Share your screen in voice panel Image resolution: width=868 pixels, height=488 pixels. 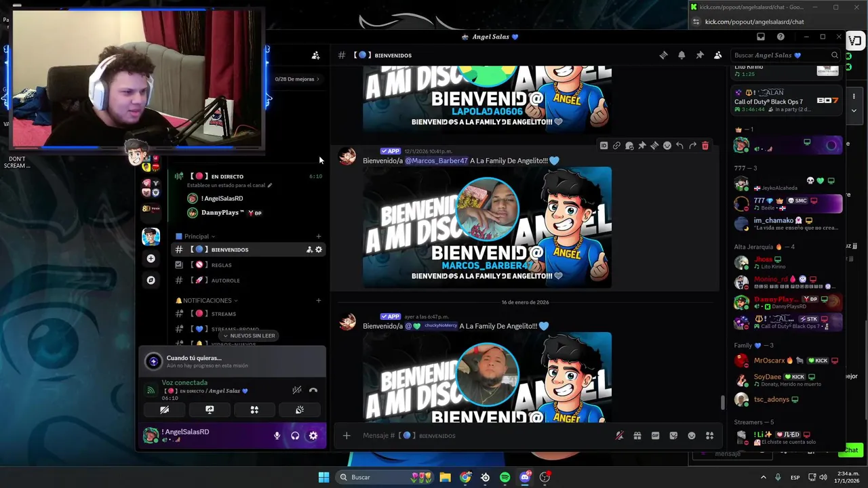pos(210,409)
